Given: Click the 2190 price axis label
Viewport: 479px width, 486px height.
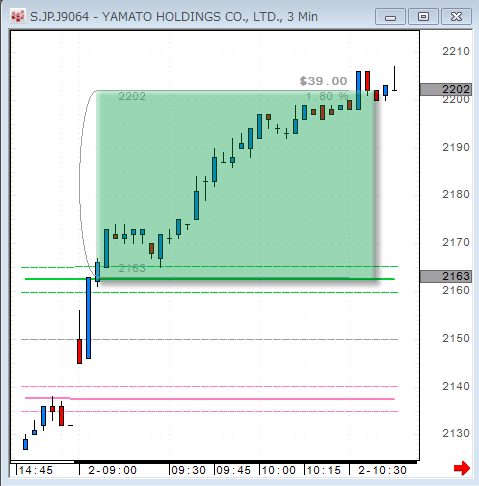Looking at the screenshot, I should tap(456, 147).
